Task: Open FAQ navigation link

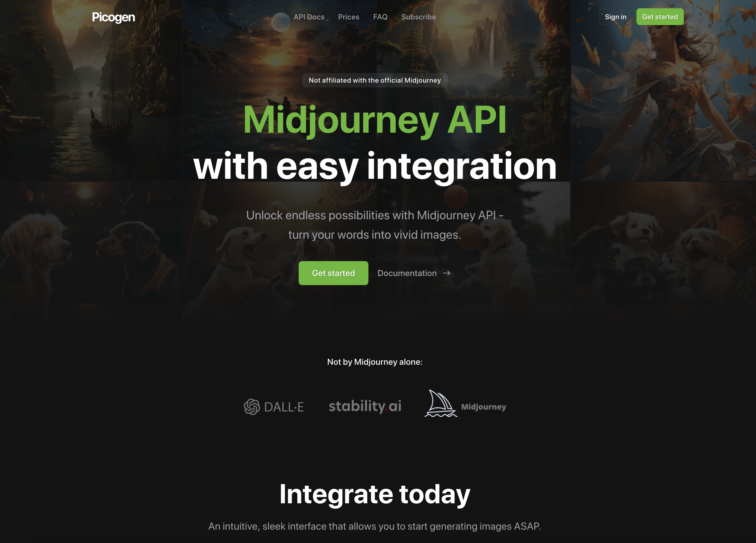Action: 380,17
